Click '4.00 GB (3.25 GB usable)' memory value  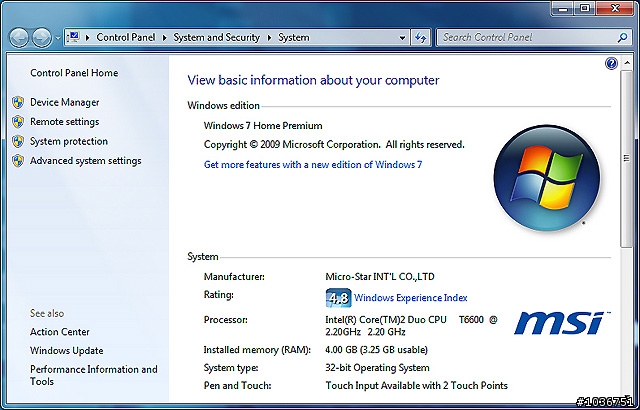coord(376,350)
